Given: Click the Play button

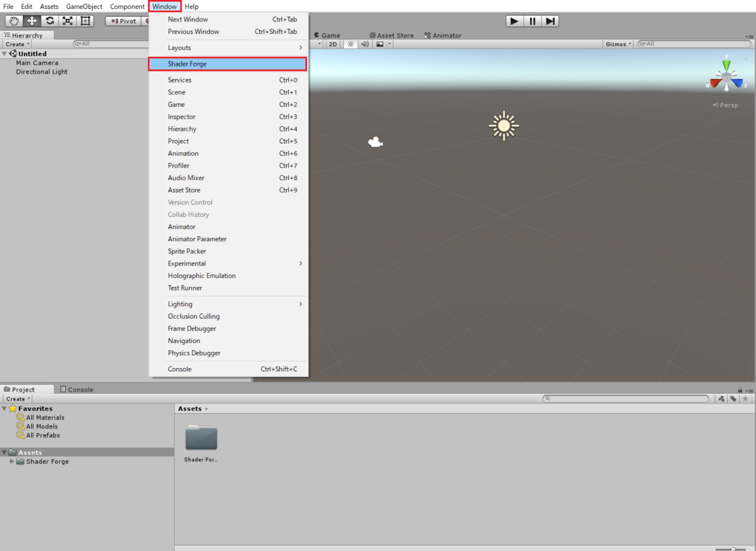Looking at the screenshot, I should pos(515,21).
